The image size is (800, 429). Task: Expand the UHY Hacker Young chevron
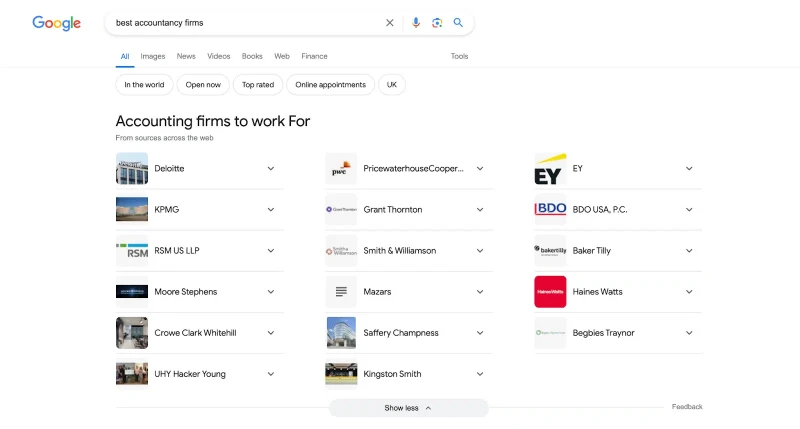[271, 374]
